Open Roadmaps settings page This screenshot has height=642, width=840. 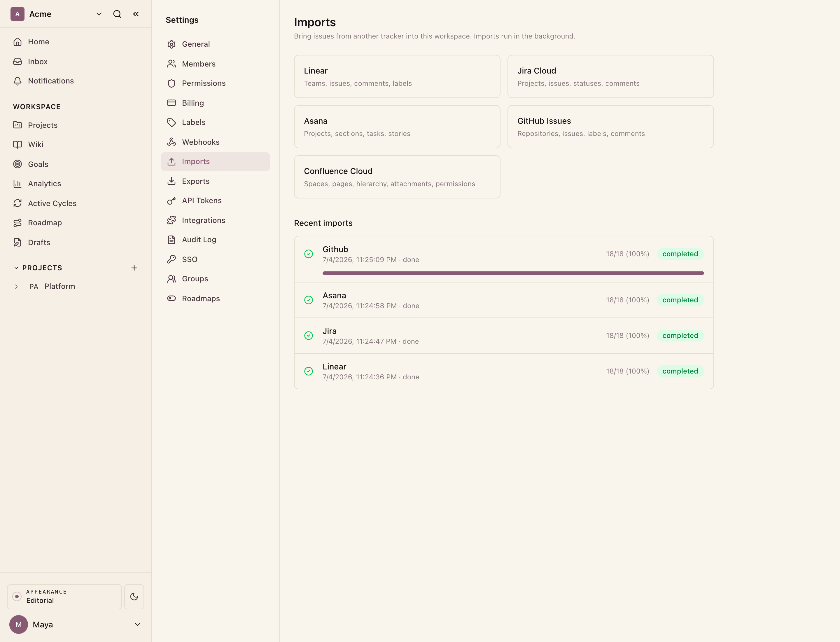click(x=216, y=299)
